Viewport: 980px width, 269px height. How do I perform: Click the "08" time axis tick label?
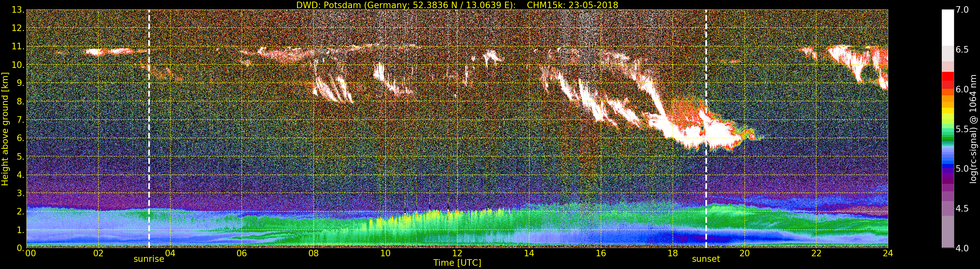(x=313, y=253)
